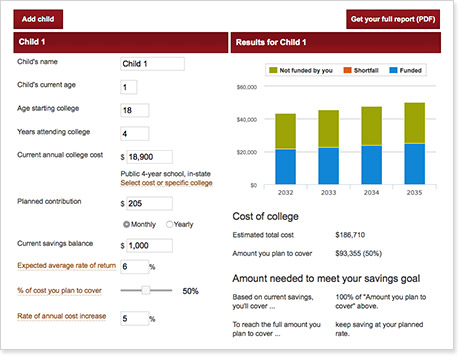Click the Add child button
464x364 pixels.
coord(38,19)
